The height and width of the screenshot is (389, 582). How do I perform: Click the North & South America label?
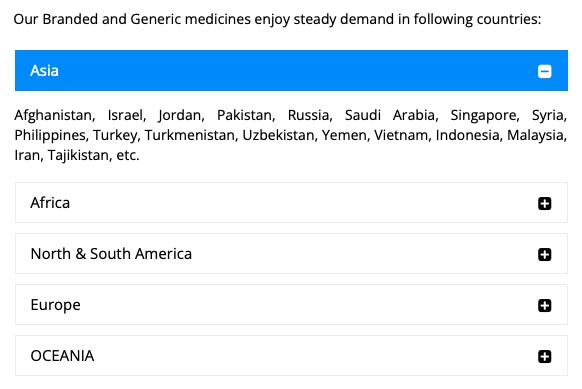[111, 254]
